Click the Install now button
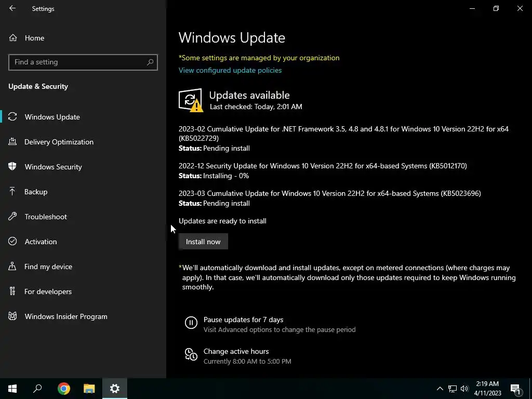 point(203,241)
